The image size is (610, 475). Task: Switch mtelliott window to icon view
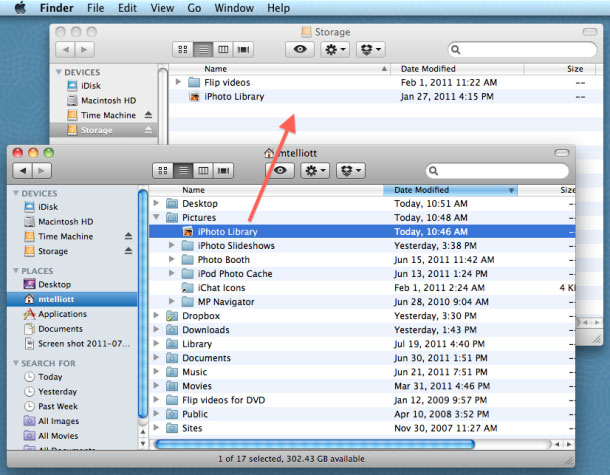(163, 170)
